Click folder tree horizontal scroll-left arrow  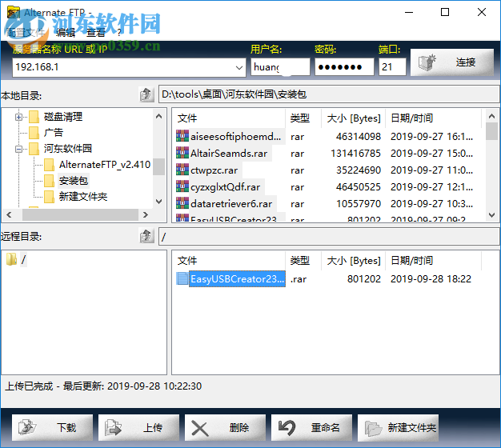[x=10, y=215]
